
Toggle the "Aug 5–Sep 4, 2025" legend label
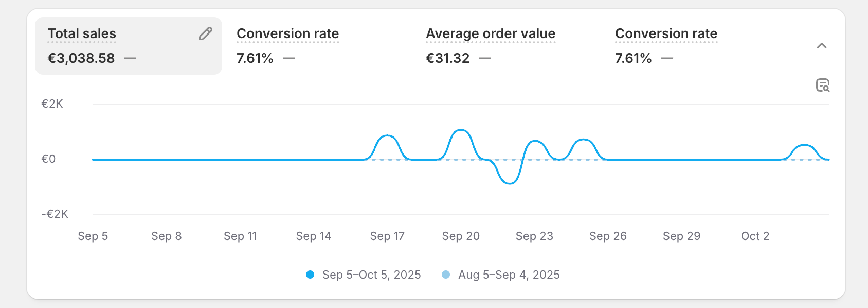(x=509, y=275)
